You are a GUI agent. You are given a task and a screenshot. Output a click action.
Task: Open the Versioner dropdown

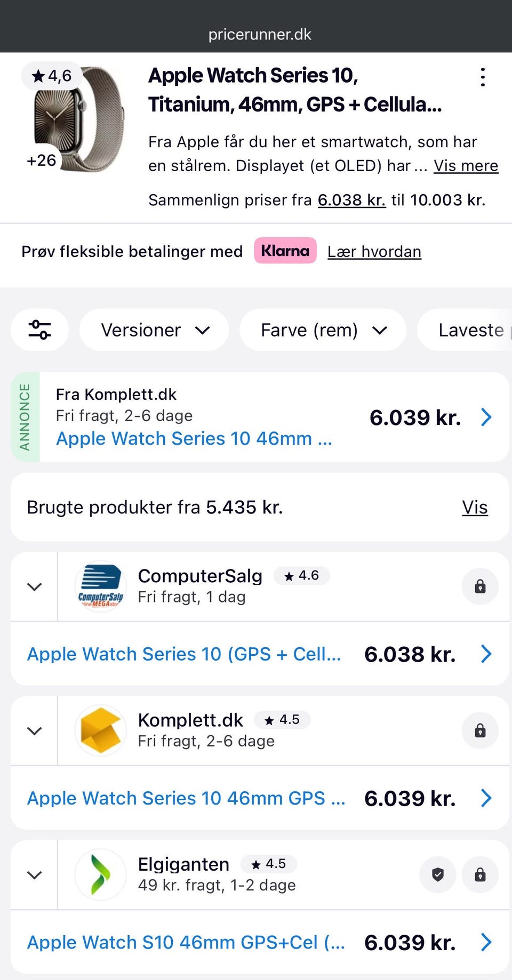[x=154, y=330]
